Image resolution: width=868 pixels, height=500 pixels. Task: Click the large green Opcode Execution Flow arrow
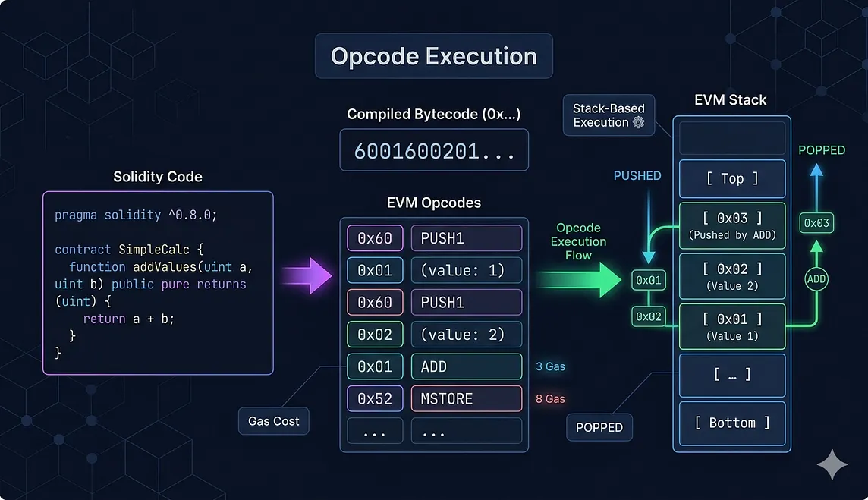coord(580,280)
